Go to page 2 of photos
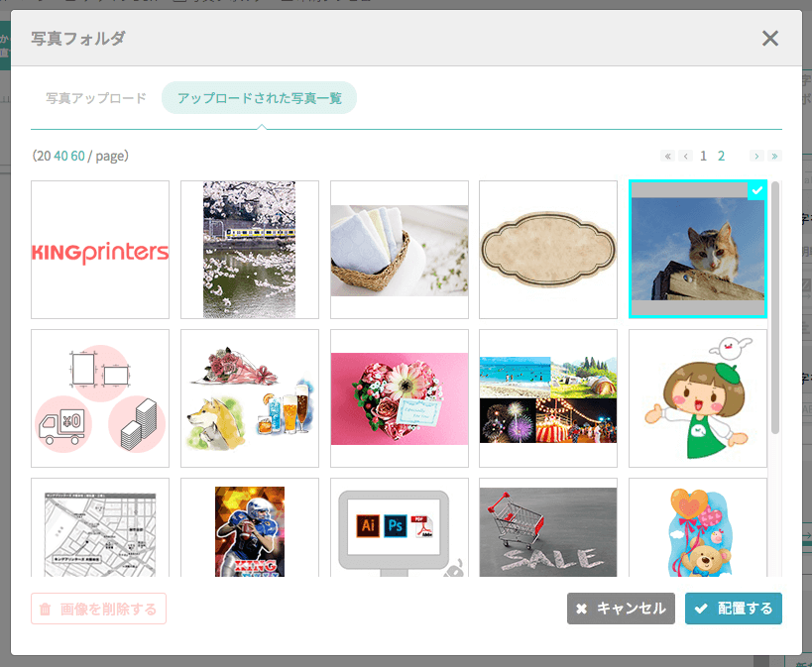 pos(722,156)
